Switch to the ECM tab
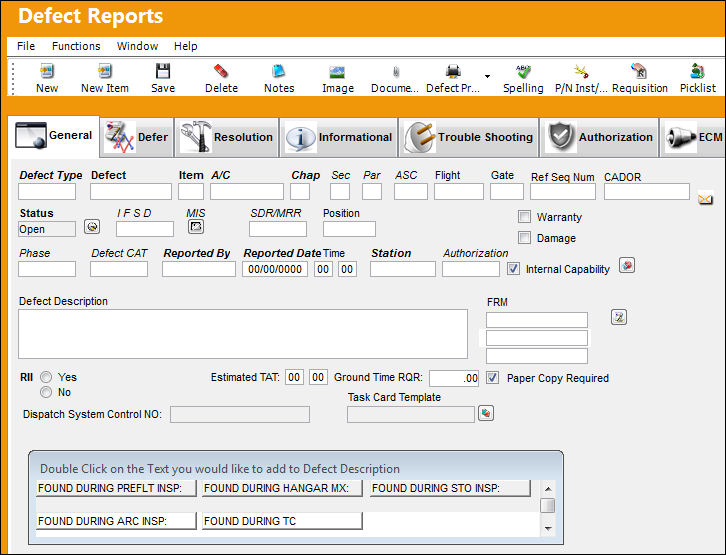 coord(693,137)
